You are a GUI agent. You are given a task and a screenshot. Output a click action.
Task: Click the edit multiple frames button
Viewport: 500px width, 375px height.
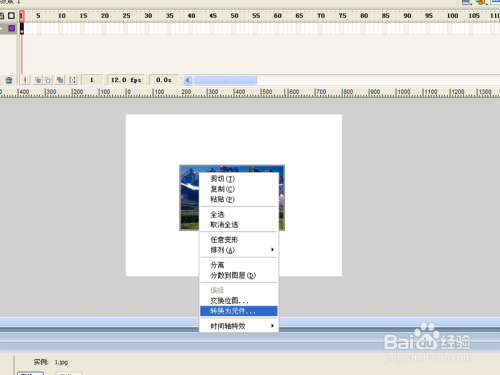(60, 80)
